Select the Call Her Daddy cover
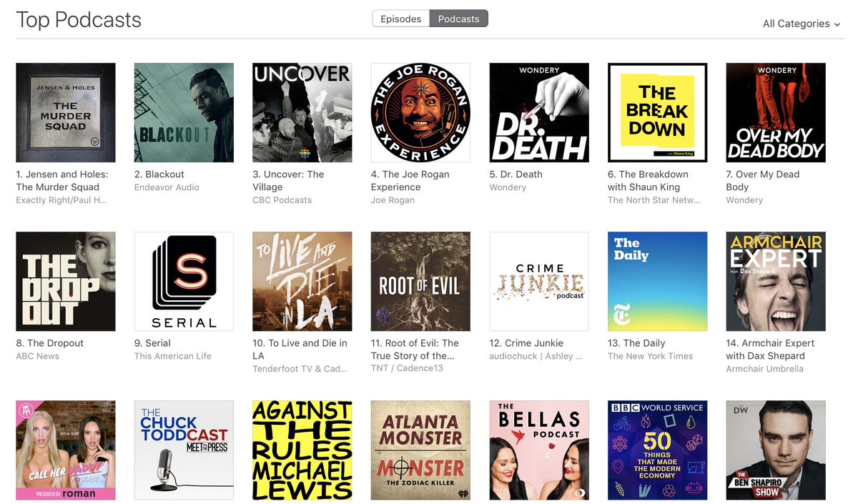 (66, 450)
